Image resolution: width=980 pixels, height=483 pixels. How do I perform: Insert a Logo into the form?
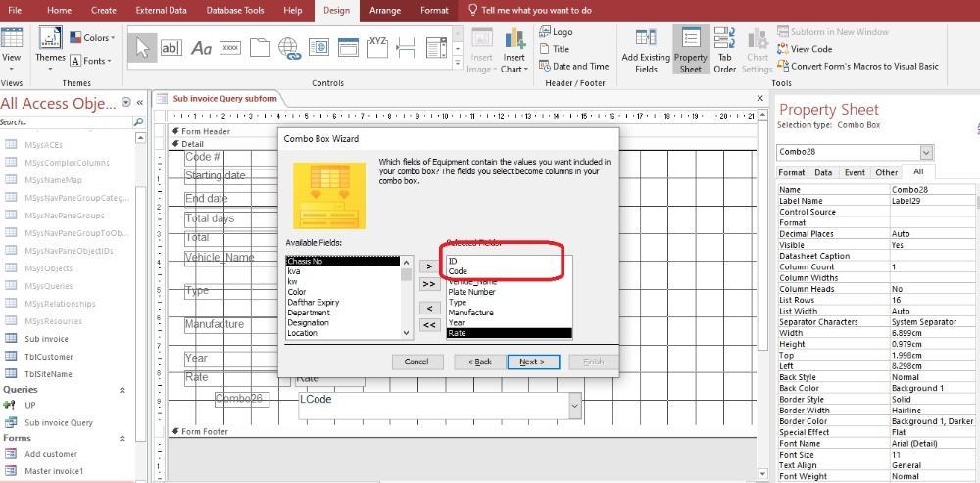coord(556,32)
